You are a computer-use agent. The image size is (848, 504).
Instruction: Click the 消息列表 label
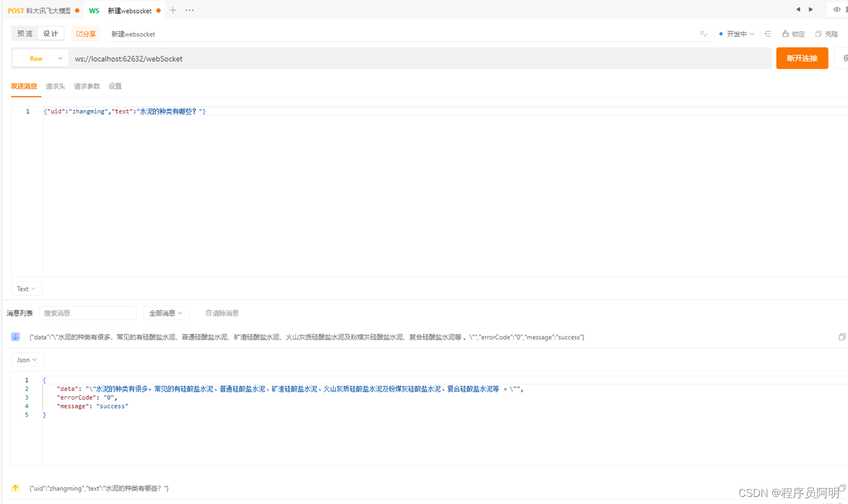tap(19, 313)
